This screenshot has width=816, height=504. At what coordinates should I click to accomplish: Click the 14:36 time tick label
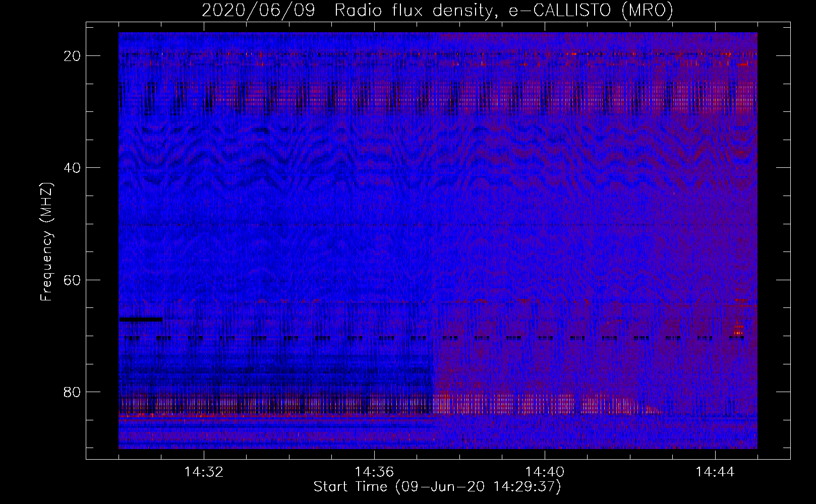(374, 472)
